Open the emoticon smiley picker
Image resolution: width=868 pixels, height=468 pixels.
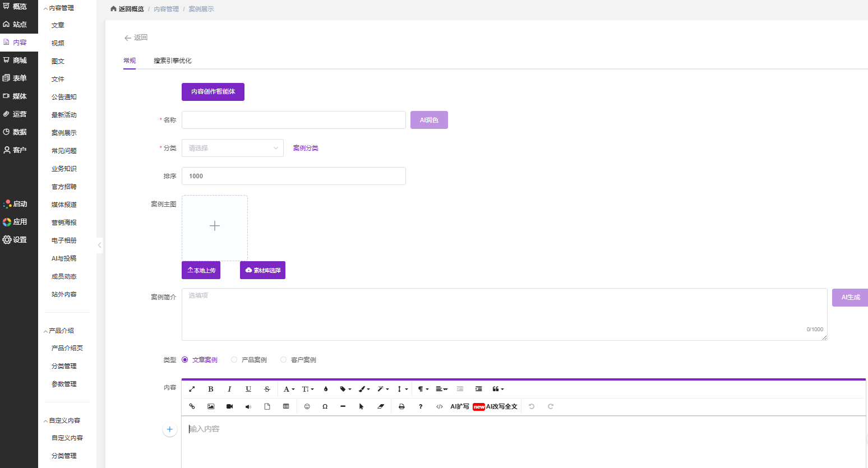tap(307, 406)
